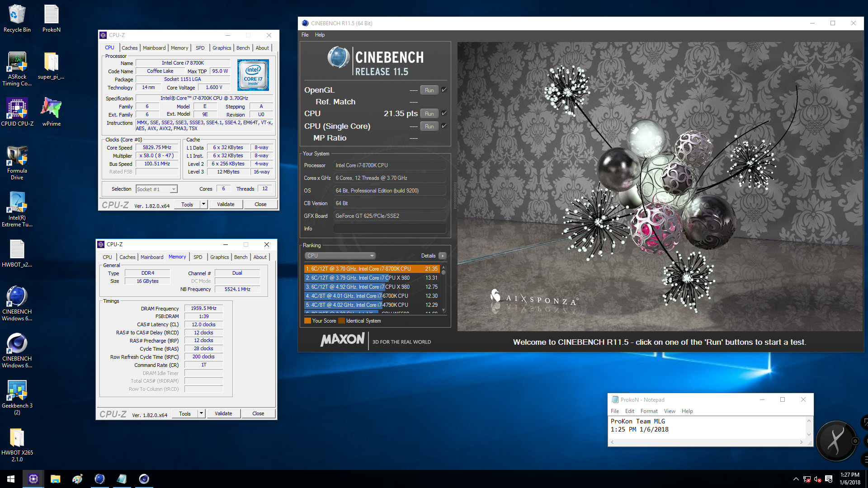Click the taskbar clock showing 1:27 PM

tap(850, 479)
